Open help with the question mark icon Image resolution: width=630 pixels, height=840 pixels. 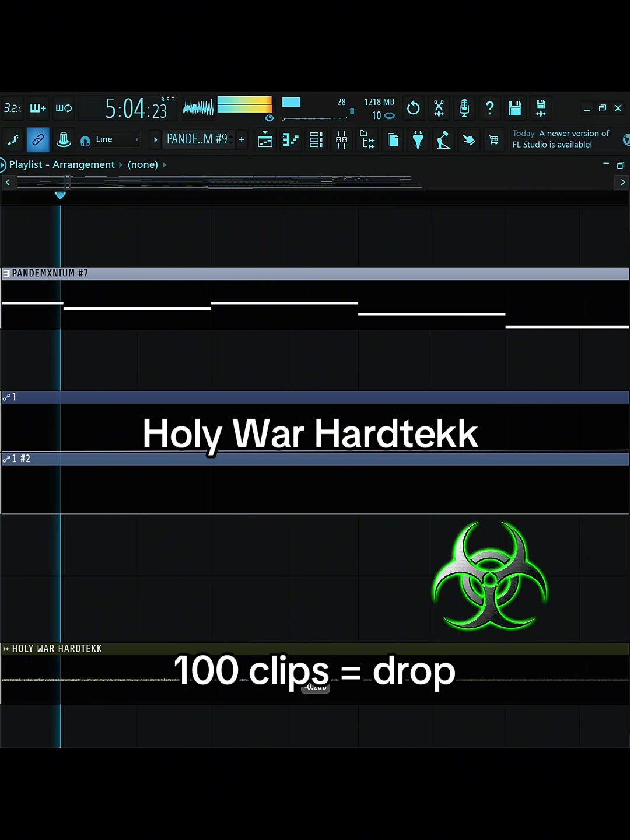tap(490, 108)
